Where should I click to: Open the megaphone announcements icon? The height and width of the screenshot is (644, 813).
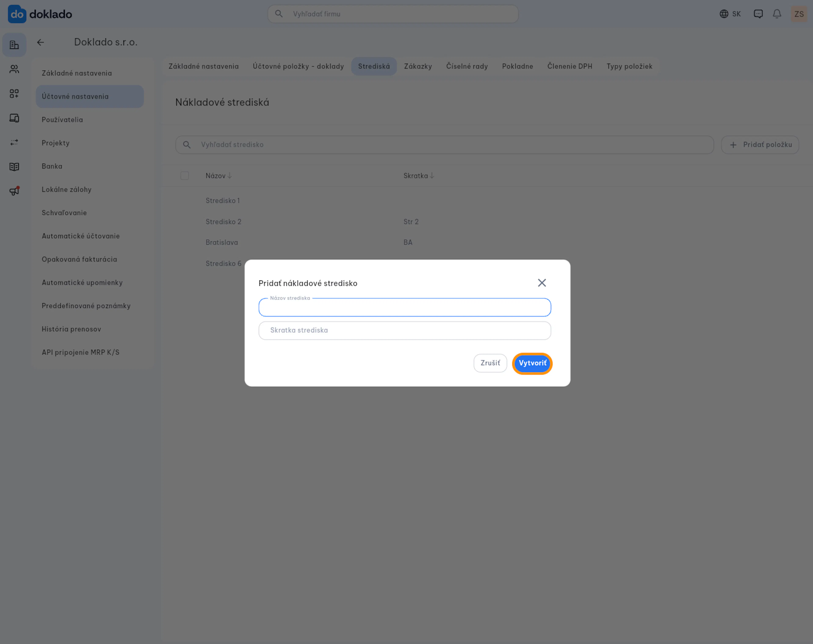pyautogui.click(x=14, y=191)
